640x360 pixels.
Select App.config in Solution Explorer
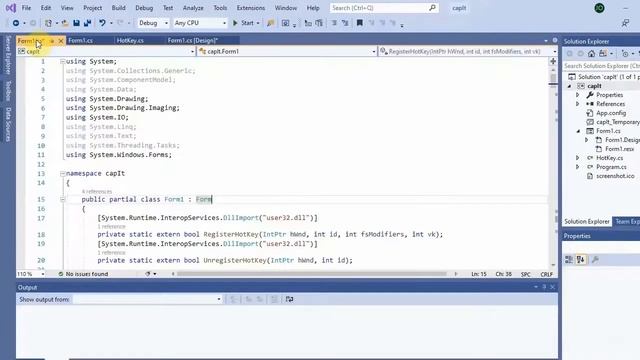[x=611, y=113]
